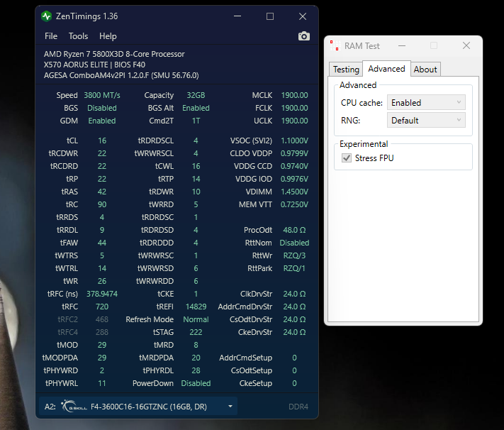Close the RAM Test window
Screen dimensions: 504x430
tap(466, 45)
